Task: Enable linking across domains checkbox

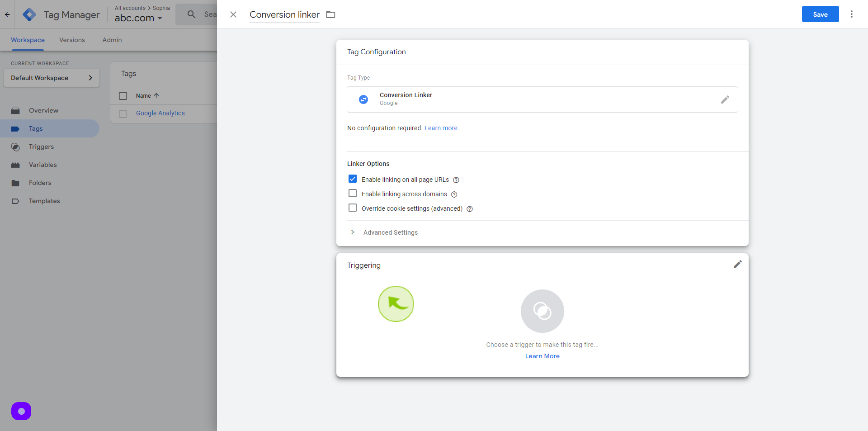Action: [x=353, y=194]
